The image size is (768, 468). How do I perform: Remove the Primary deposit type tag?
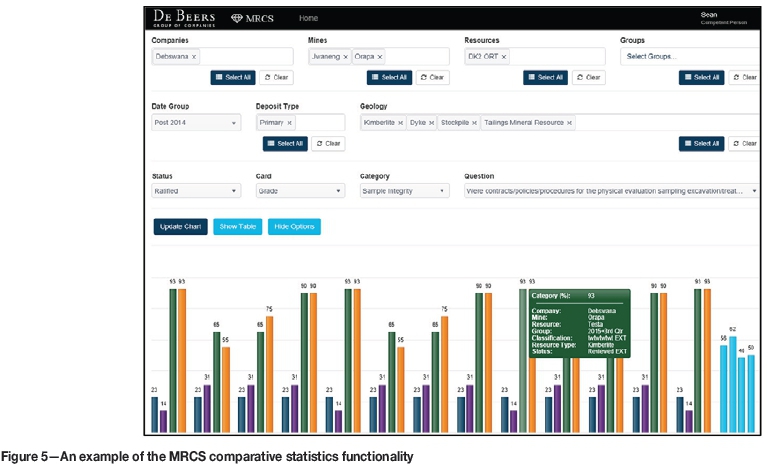click(290, 123)
